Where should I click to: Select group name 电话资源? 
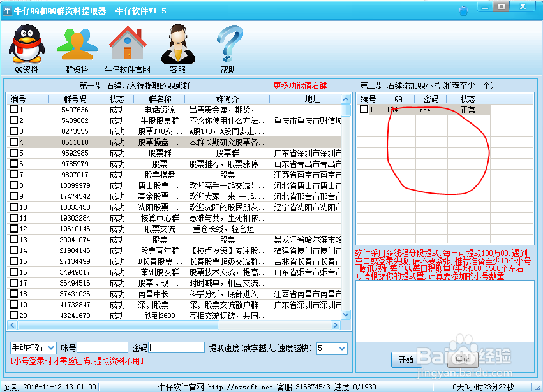click(160, 110)
